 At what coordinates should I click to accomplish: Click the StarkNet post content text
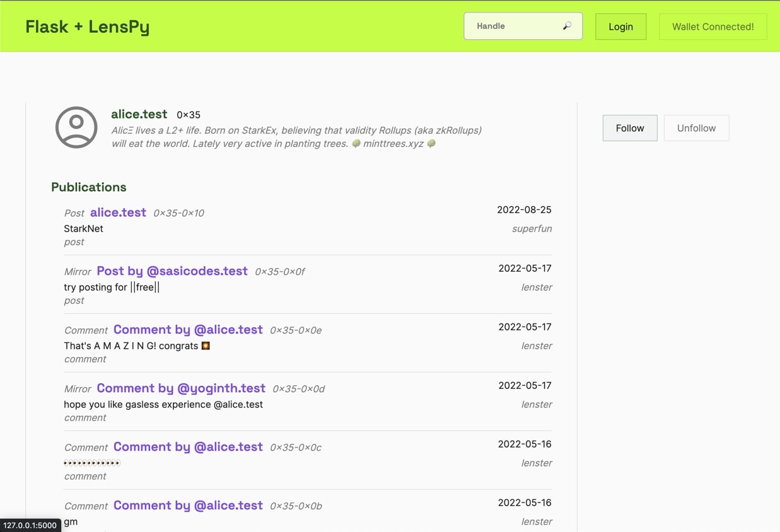tap(83, 229)
